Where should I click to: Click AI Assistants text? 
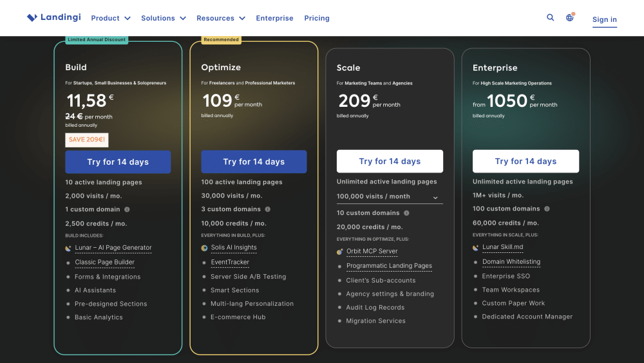click(x=95, y=290)
